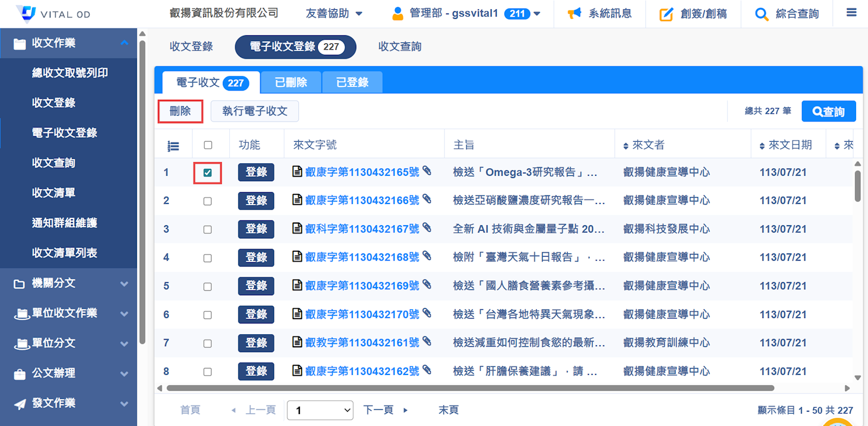Switch to the 已刪除 tab
The width and height of the screenshot is (868, 426).
291,82
